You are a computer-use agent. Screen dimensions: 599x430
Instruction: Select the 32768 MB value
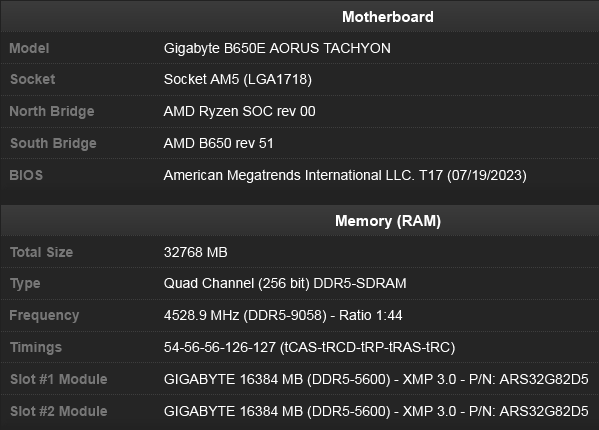[x=196, y=252]
